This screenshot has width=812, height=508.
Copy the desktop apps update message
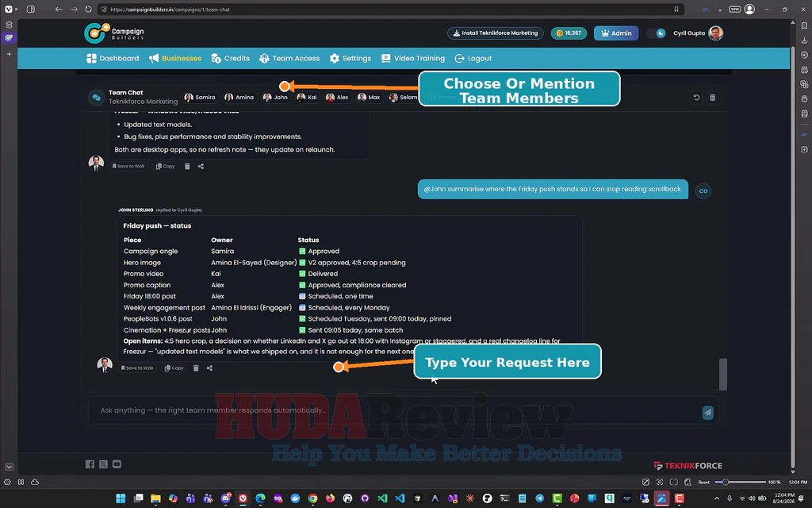click(x=165, y=167)
